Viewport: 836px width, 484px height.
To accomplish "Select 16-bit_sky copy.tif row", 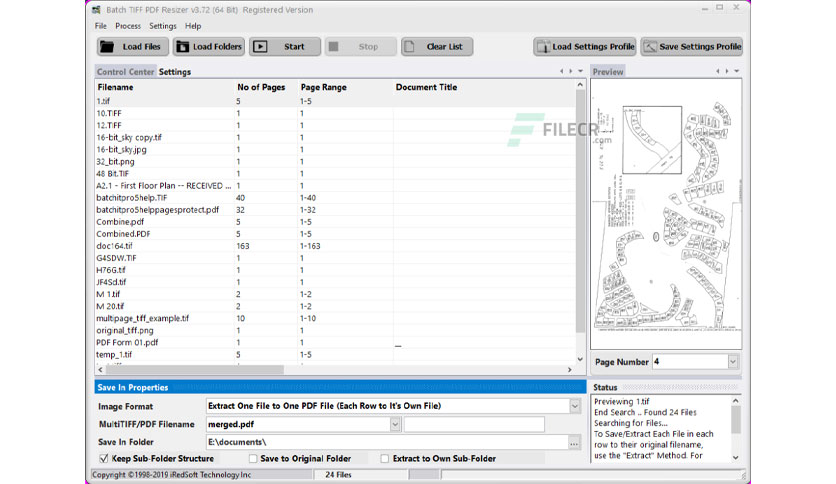I will [x=335, y=137].
